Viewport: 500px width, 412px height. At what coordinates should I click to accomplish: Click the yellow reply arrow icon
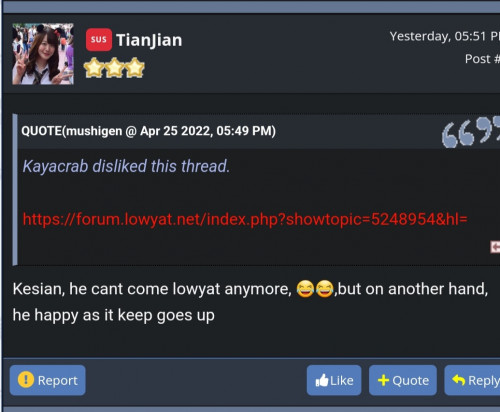459,380
